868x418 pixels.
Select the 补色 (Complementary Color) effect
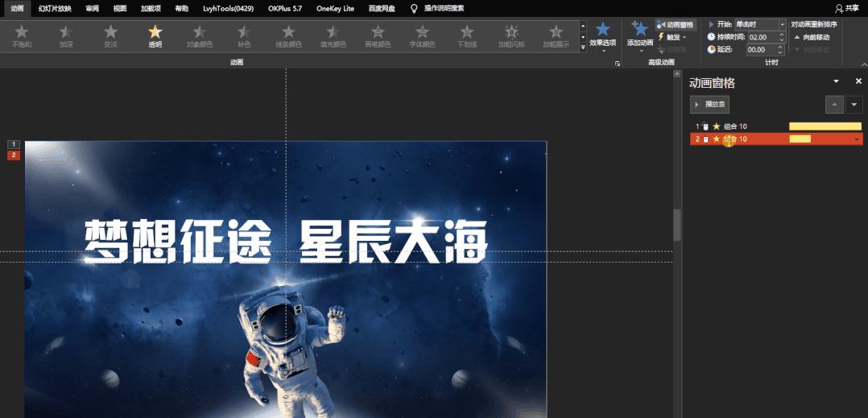coord(244,36)
